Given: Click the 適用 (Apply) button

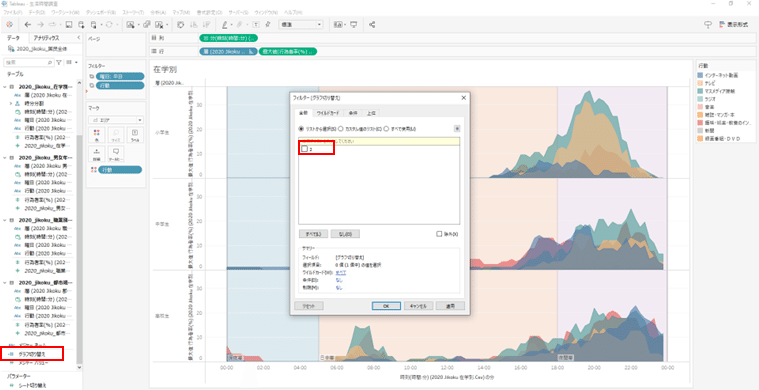Looking at the screenshot, I should pyautogui.click(x=450, y=306).
